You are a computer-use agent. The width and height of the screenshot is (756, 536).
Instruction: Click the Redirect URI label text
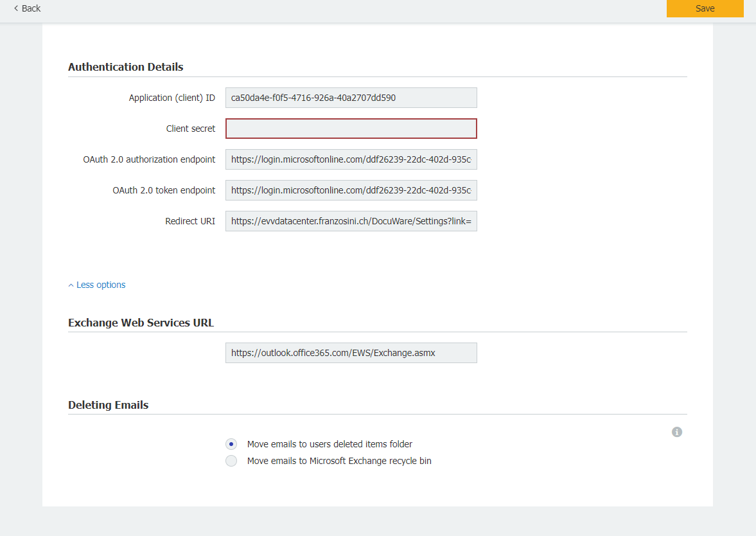(190, 221)
